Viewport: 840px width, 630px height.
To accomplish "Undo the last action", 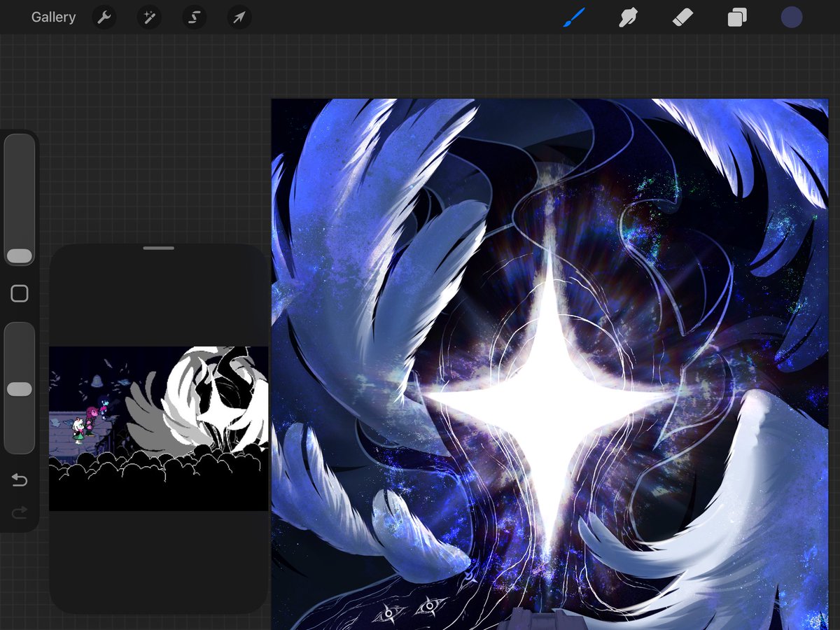I will (x=20, y=480).
